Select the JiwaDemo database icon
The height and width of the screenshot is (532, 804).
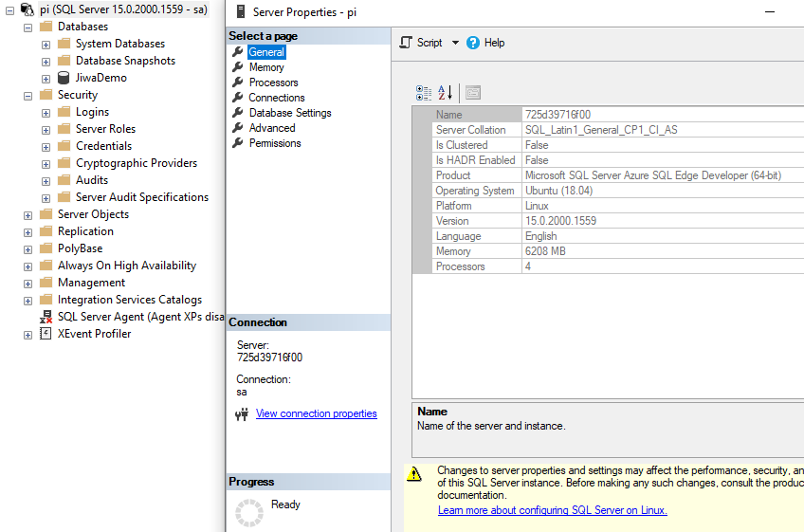click(x=64, y=78)
